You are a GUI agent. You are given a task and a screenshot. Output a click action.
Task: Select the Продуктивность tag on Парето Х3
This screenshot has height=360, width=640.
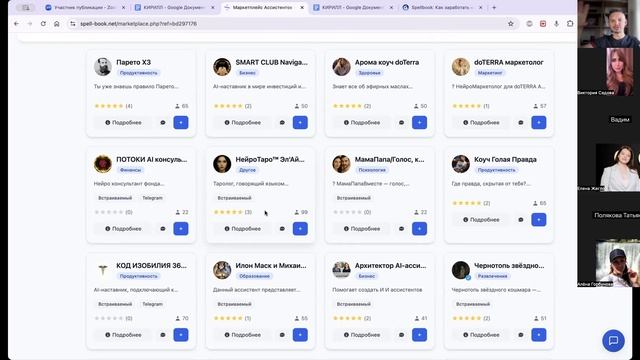pos(138,73)
